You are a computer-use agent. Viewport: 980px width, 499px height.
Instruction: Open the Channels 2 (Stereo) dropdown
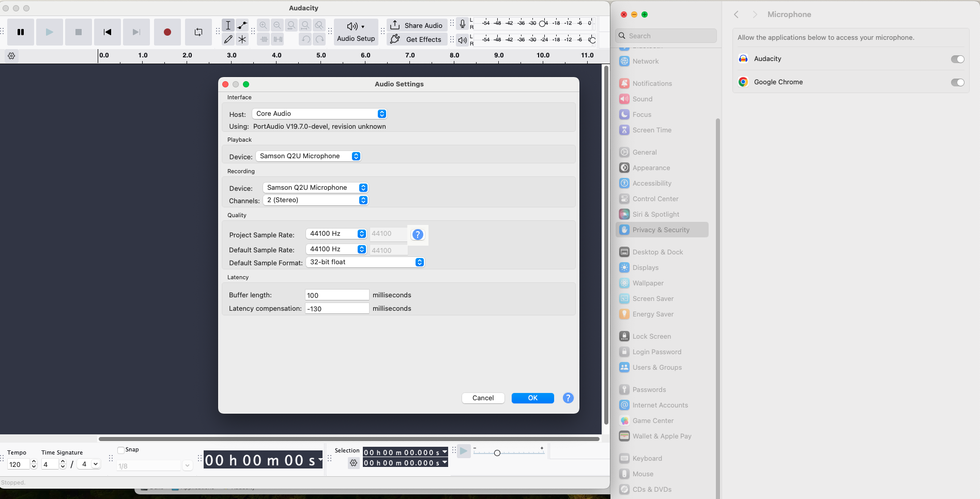pos(315,200)
